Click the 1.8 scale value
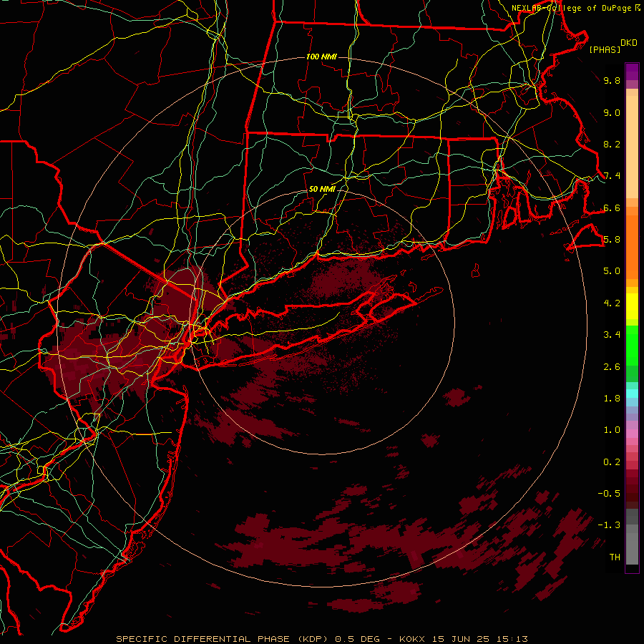 pos(612,399)
